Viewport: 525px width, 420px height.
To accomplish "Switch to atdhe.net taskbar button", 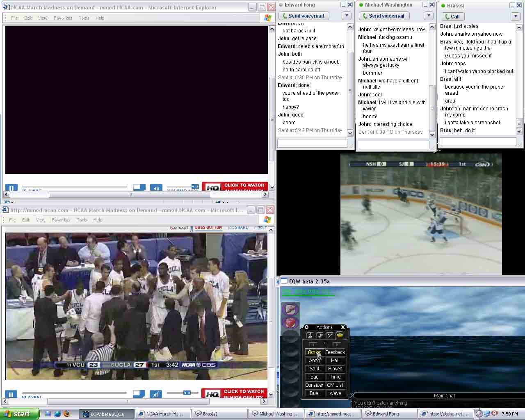I will 447,414.
